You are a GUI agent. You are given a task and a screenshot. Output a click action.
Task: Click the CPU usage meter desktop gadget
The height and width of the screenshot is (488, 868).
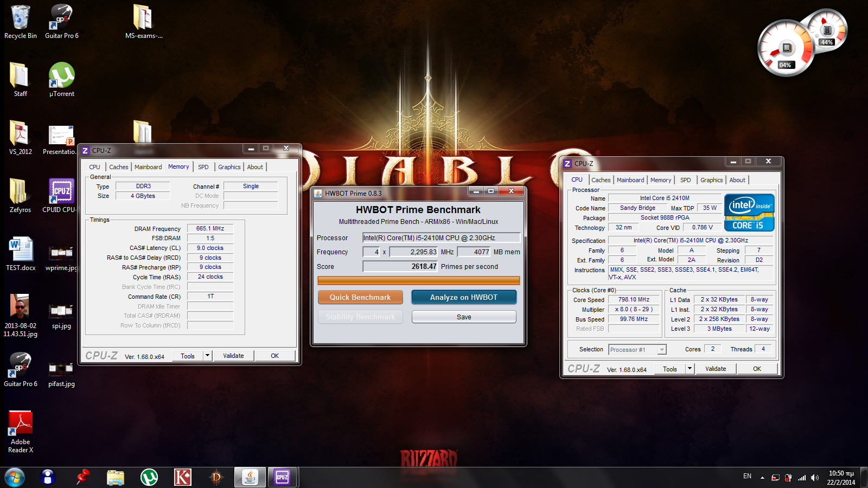786,49
